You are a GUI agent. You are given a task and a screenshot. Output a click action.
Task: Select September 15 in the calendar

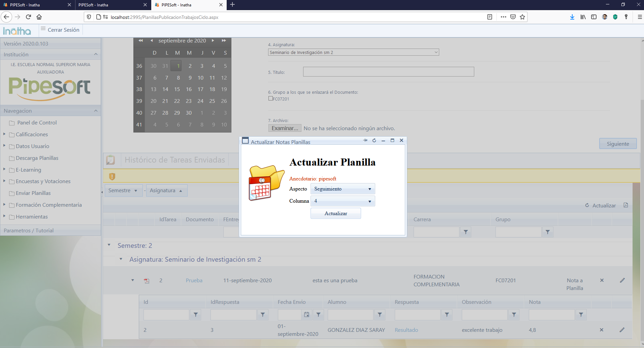pos(177,89)
